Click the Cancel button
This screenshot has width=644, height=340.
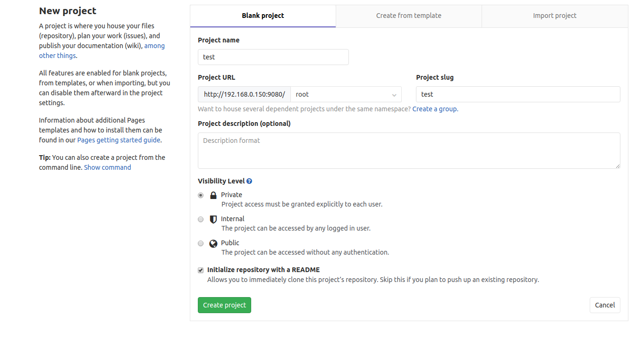tap(604, 305)
